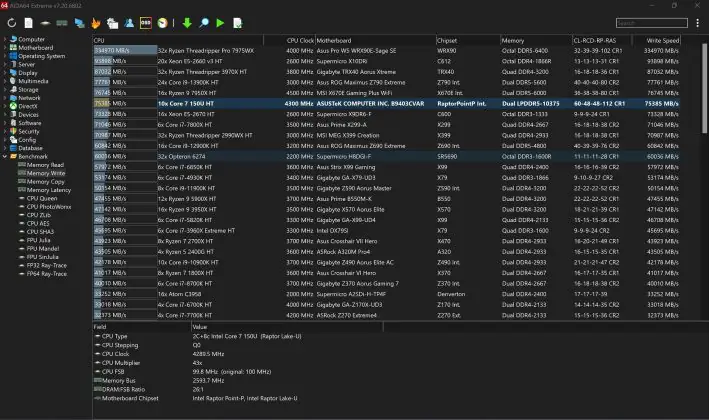Screen dimensions: 709x420
Task: Click the Benchmark folder icon in tree
Action: pos(13,156)
